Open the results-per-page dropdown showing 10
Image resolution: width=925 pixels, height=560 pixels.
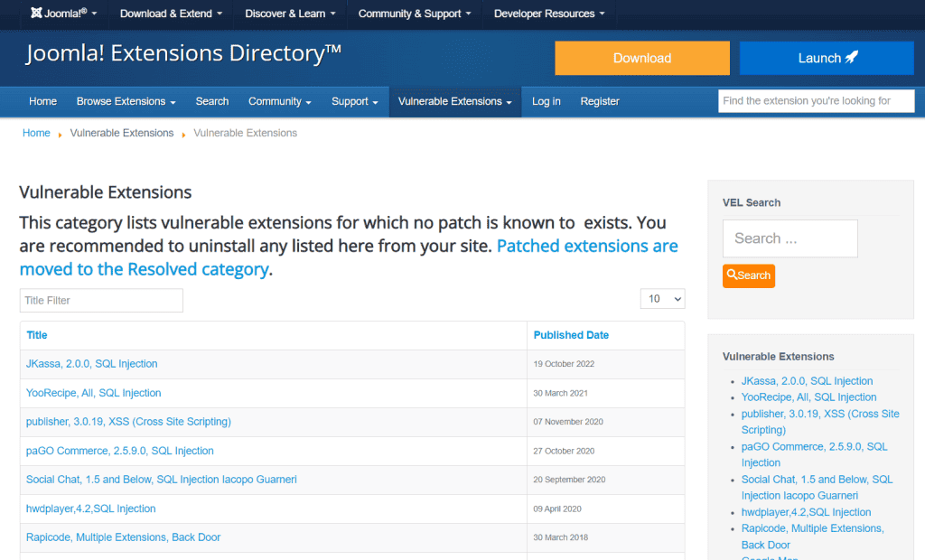pos(662,299)
